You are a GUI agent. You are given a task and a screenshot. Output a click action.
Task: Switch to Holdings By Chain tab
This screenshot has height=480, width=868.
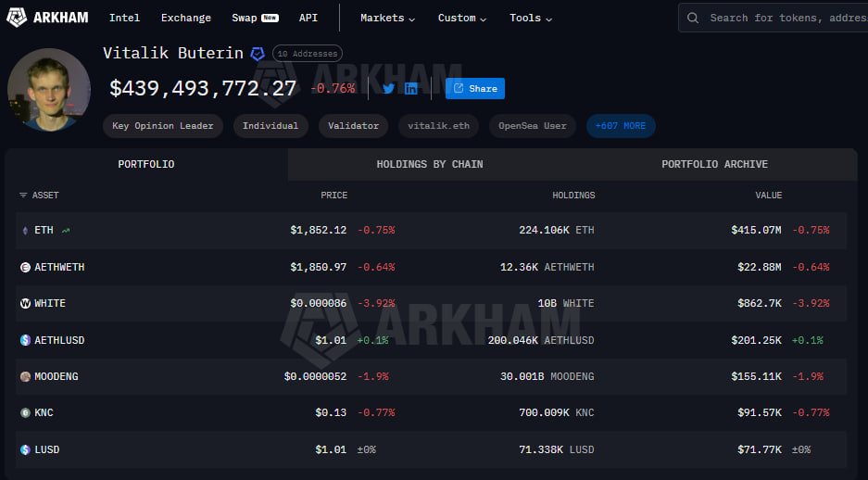point(430,164)
